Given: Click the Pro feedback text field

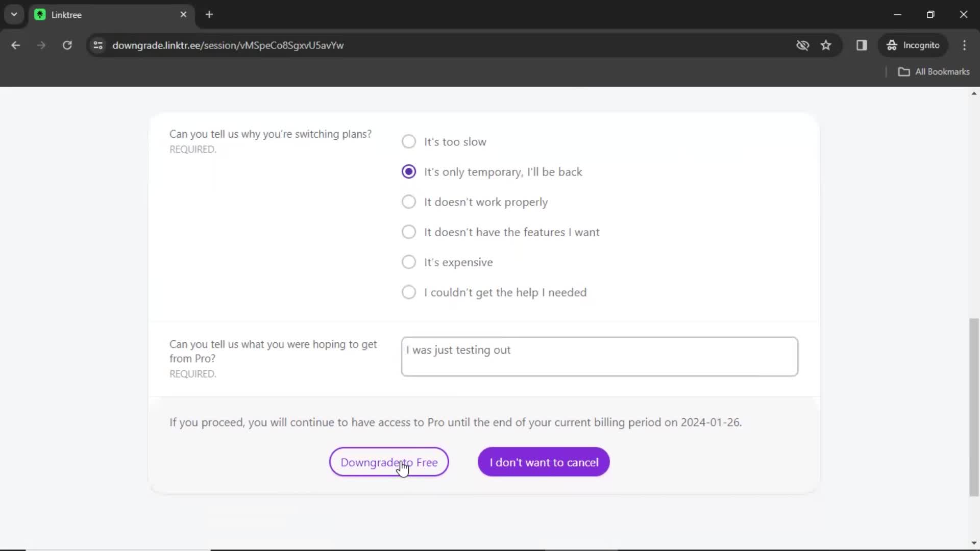Looking at the screenshot, I should pos(599,357).
